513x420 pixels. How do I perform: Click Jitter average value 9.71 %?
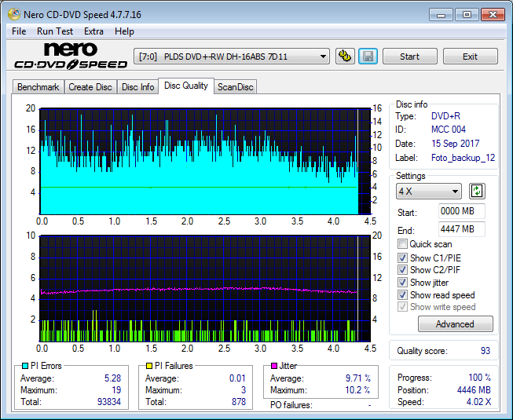[x=358, y=378]
